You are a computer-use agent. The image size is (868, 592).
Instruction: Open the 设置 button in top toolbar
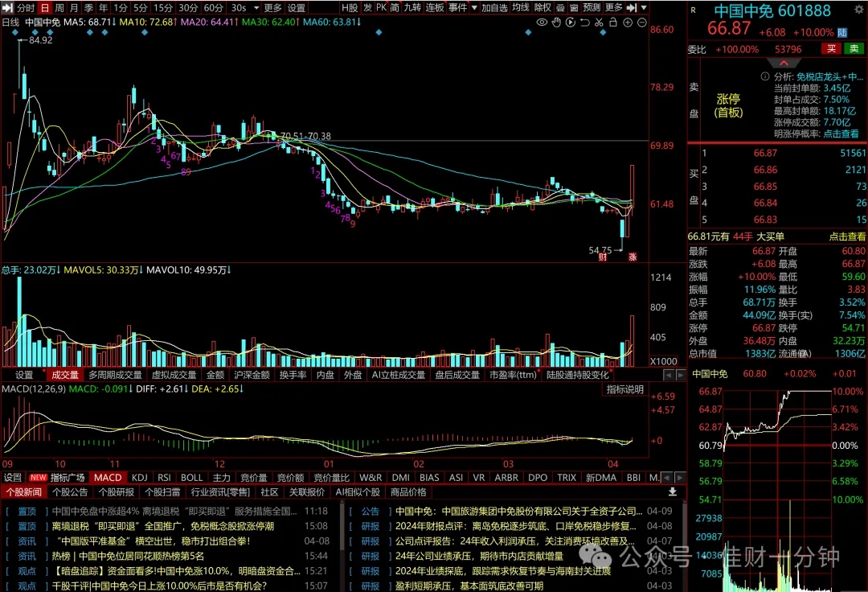(x=296, y=8)
